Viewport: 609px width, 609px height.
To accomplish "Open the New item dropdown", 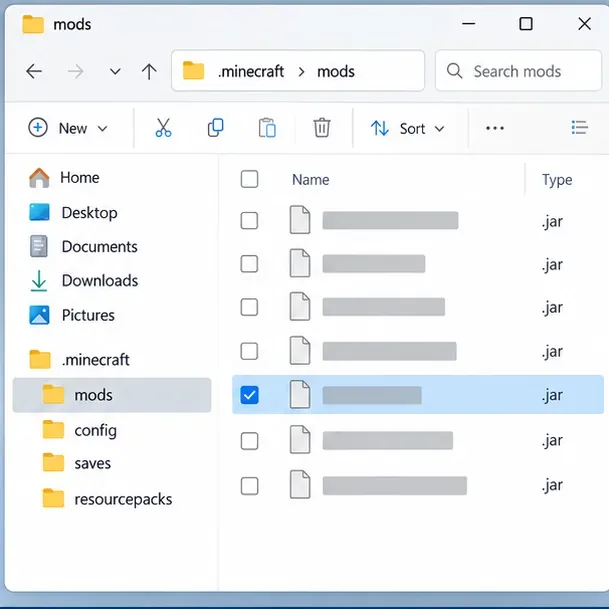I will (x=68, y=128).
